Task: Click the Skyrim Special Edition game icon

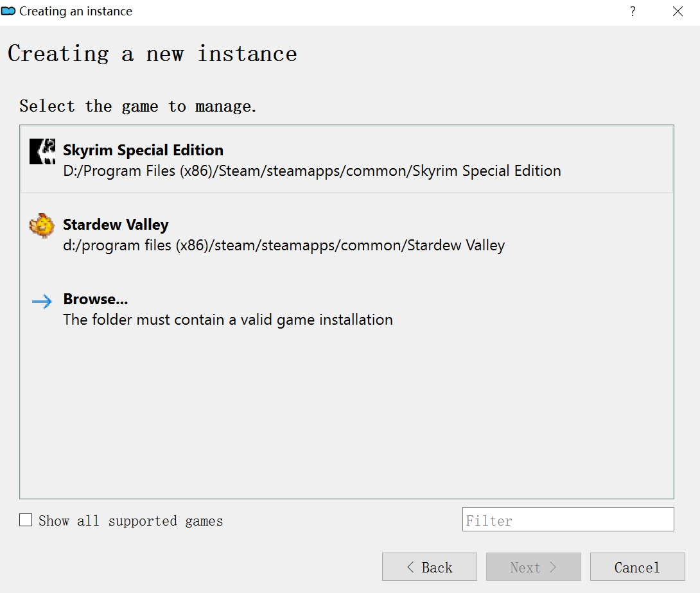Action: (42, 152)
